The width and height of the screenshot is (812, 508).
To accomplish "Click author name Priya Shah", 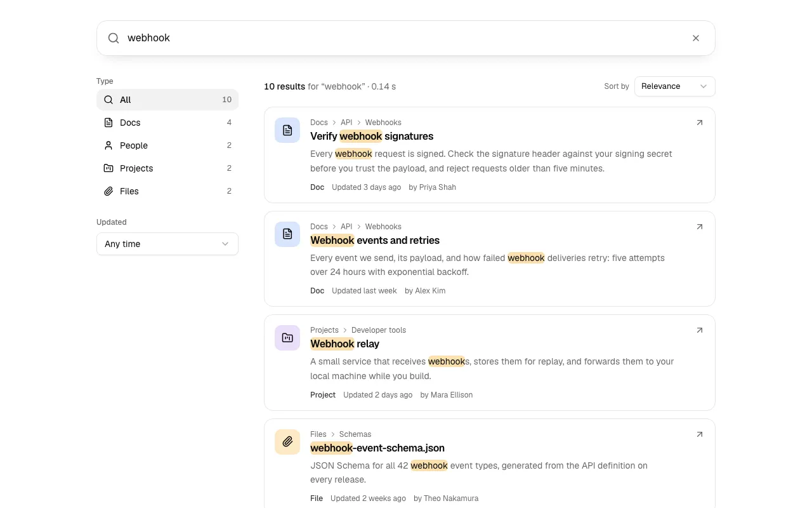I will (x=438, y=187).
